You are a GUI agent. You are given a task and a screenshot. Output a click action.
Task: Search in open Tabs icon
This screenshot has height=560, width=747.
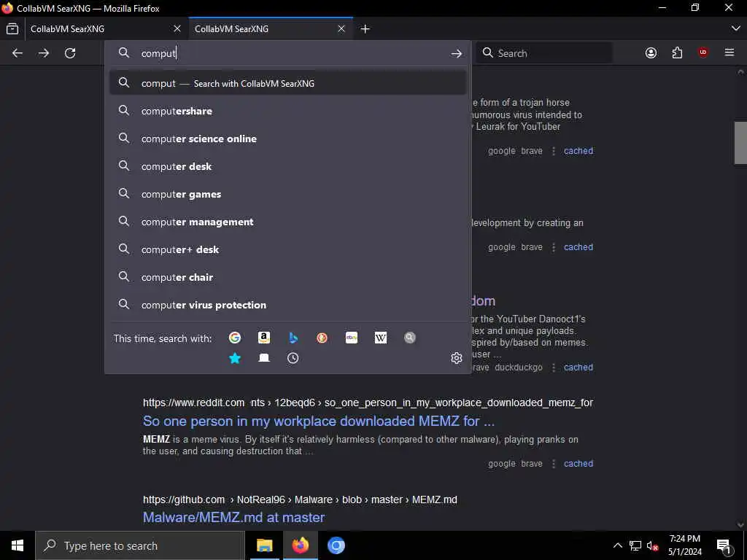coord(264,358)
